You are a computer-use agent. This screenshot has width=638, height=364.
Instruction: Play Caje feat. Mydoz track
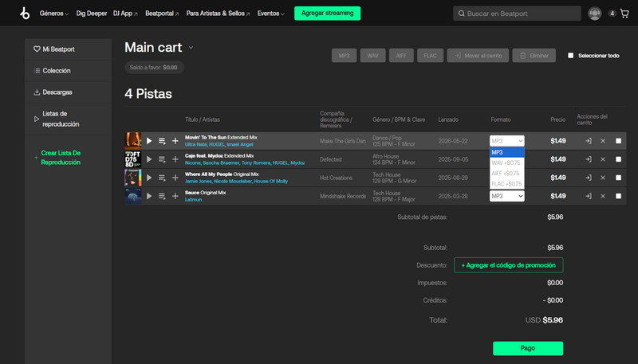[x=149, y=159]
